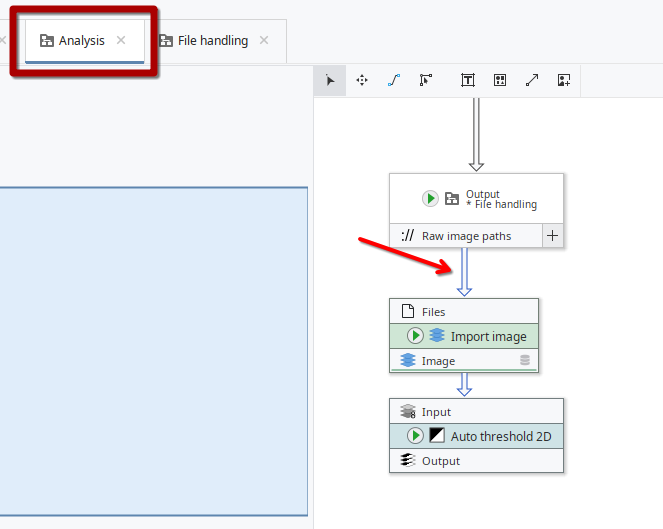The width and height of the screenshot is (663, 529).
Task: Choose the arrow annotation tool
Action: [x=532, y=80]
